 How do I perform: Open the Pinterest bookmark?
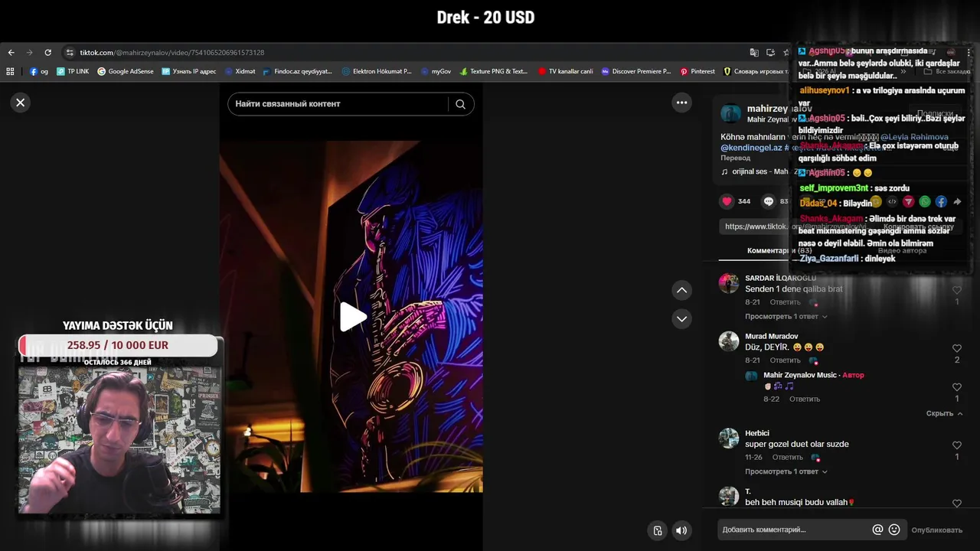tap(697, 71)
